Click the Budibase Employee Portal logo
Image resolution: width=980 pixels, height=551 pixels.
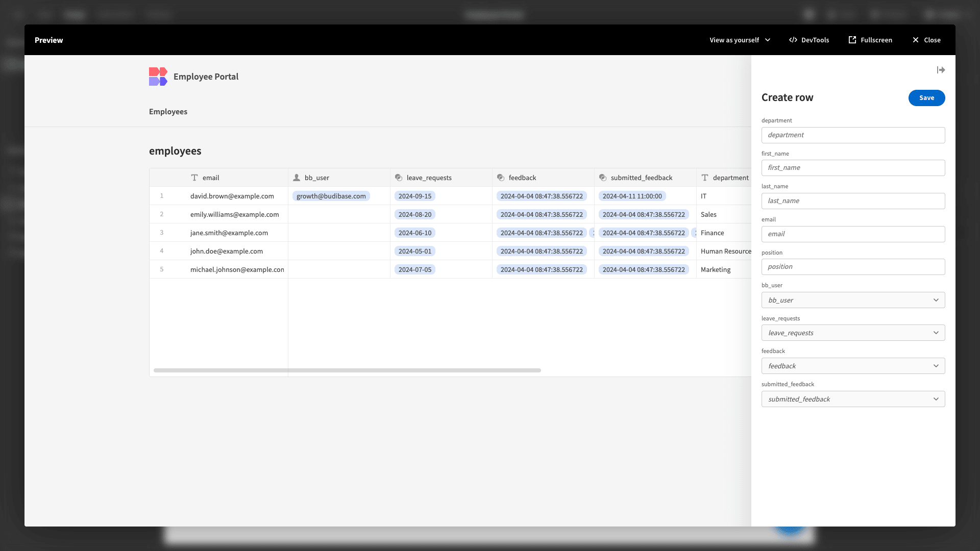point(158,77)
